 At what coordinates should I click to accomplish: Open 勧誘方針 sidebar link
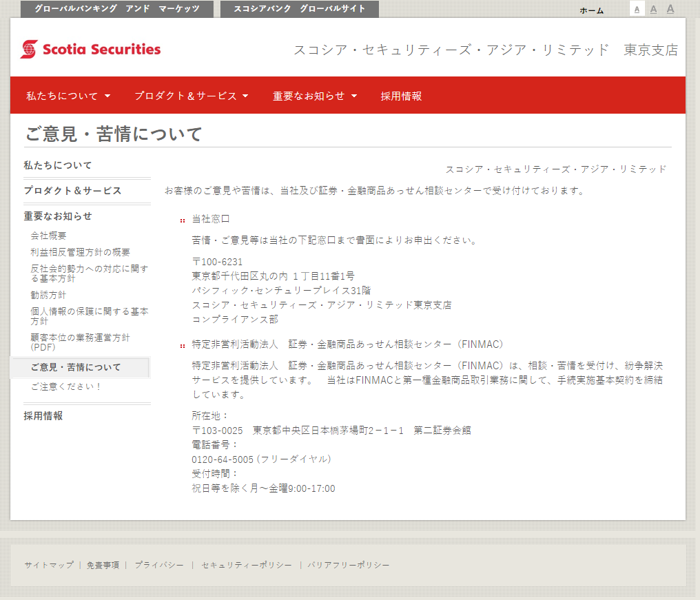click(48, 295)
